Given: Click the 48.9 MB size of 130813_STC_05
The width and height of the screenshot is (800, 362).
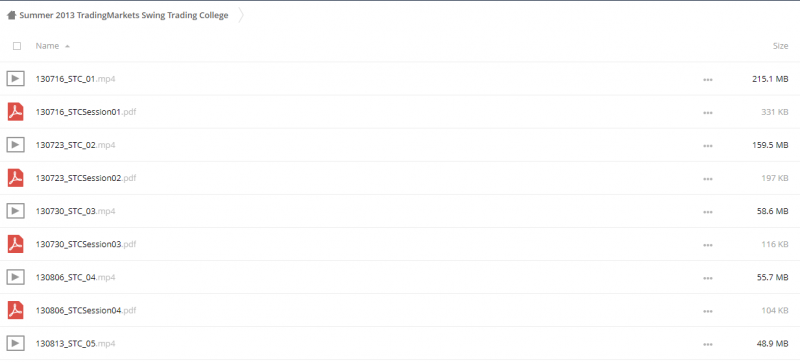Looking at the screenshot, I should [772, 344].
